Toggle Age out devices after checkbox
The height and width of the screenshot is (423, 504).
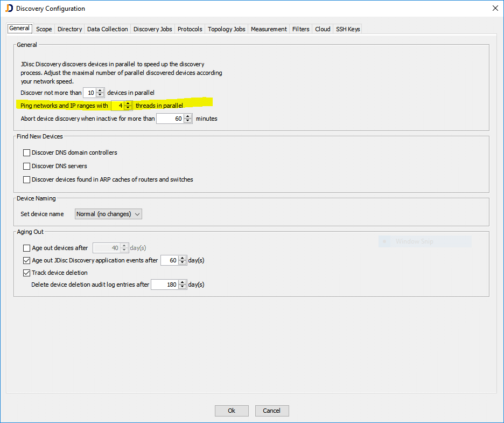tap(27, 248)
